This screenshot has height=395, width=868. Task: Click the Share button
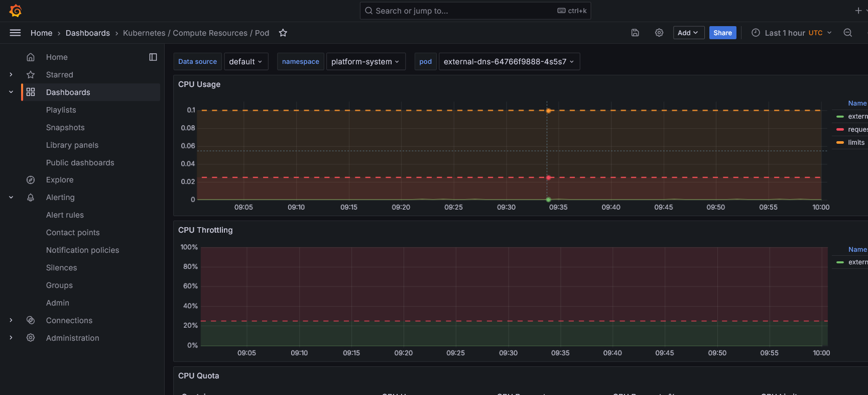722,33
